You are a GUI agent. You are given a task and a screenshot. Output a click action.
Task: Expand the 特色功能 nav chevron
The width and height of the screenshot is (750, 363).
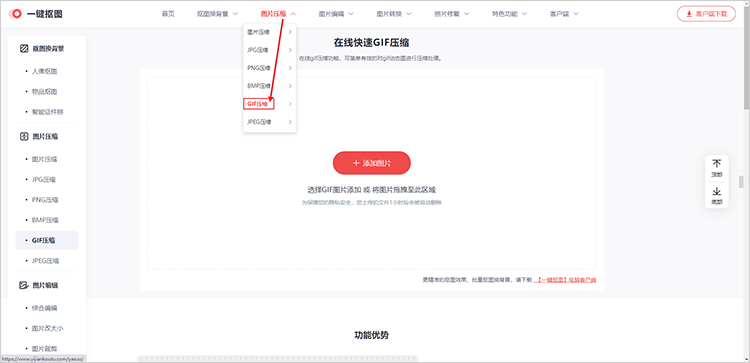click(x=524, y=14)
